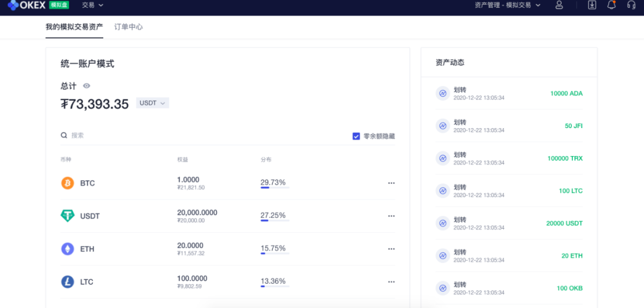Click BTC equity value 1.0000

188,180
